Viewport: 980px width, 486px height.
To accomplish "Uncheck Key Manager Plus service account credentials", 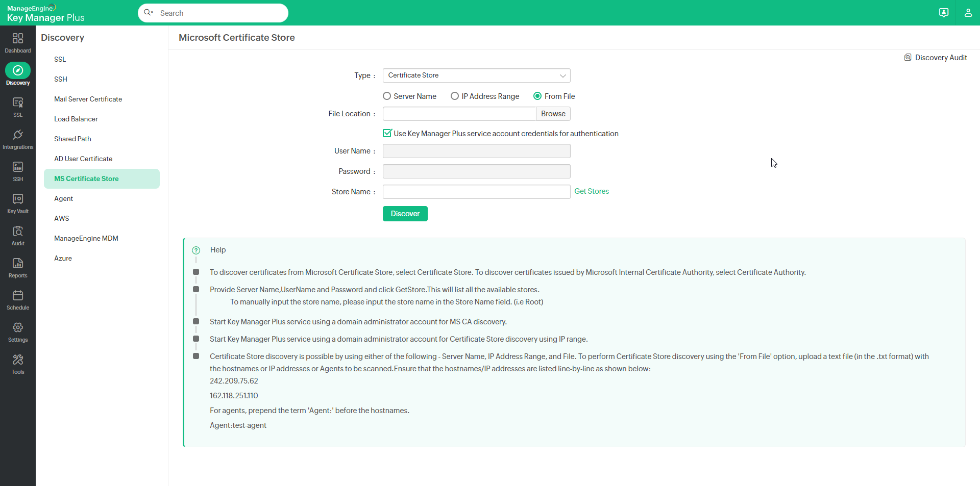I will click(387, 133).
